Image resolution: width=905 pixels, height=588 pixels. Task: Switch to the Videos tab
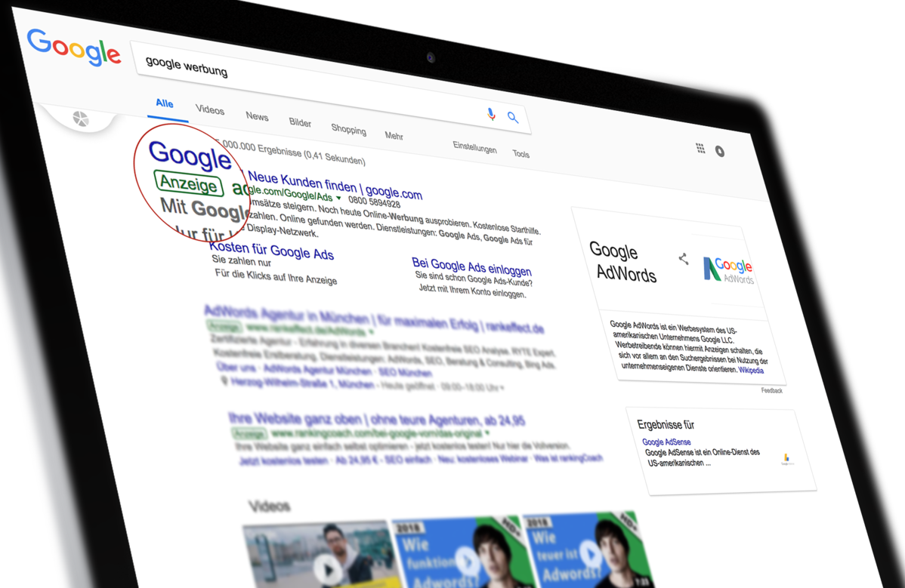pos(209,109)
